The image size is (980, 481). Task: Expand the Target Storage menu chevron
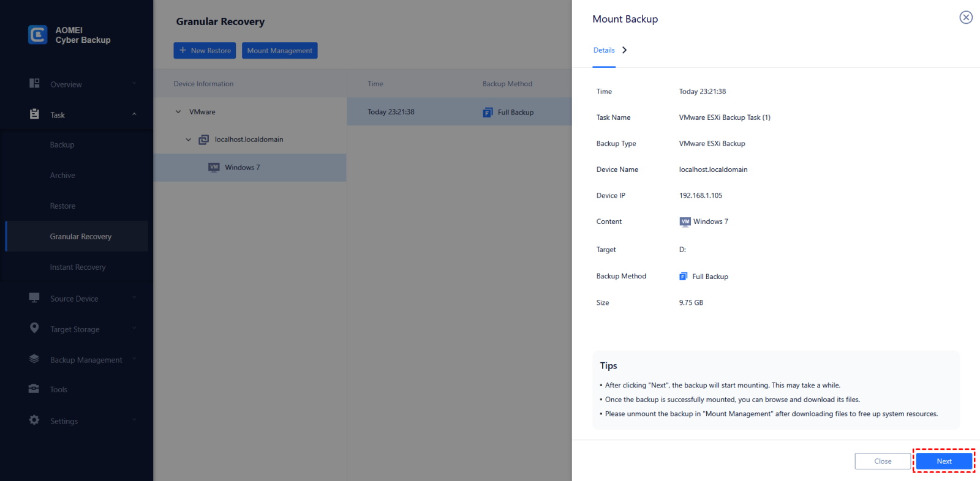click(134, 329)
